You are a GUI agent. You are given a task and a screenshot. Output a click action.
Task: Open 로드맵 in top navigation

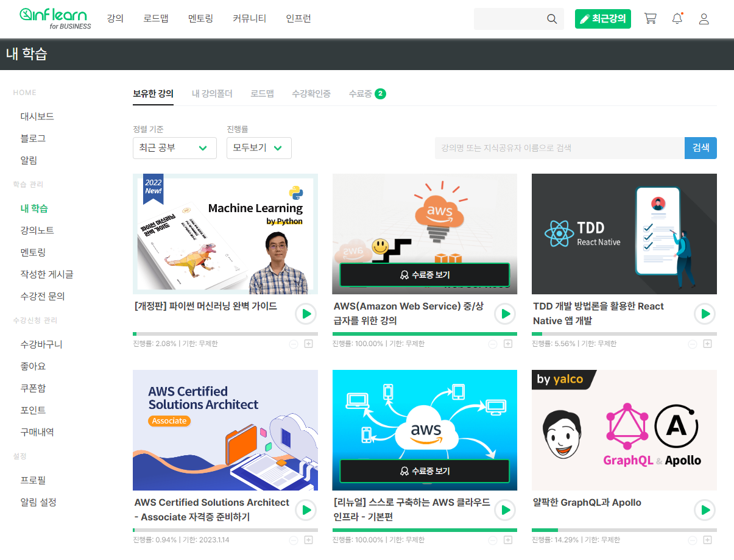[x=156, y=19]
